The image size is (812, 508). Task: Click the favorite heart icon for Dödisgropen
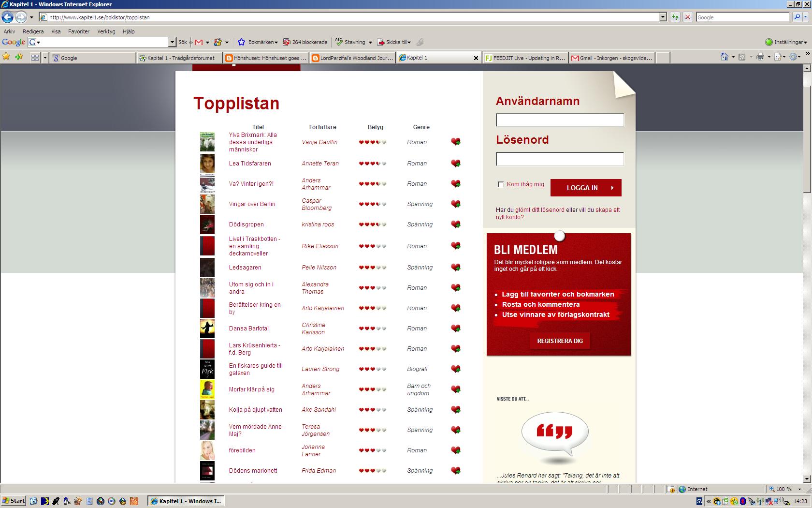(x=455, y=224)
